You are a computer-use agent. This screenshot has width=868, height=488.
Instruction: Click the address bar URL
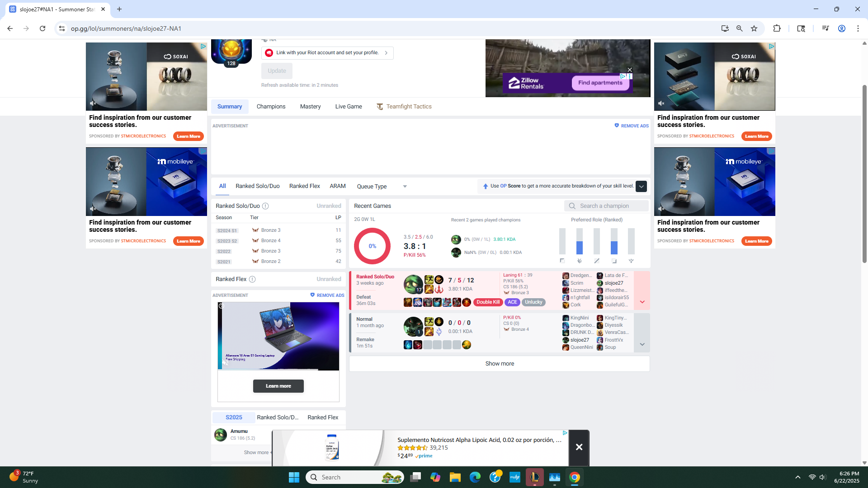click(126, 28)
